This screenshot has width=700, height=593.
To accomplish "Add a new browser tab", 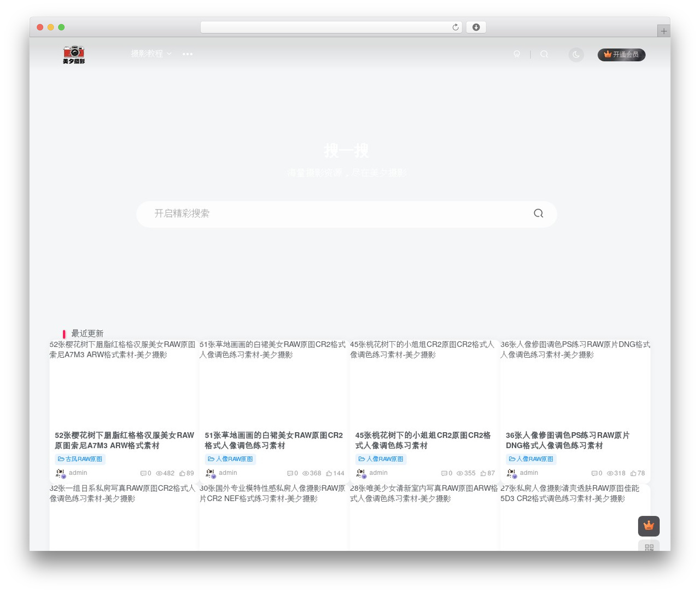I will 664,31.
